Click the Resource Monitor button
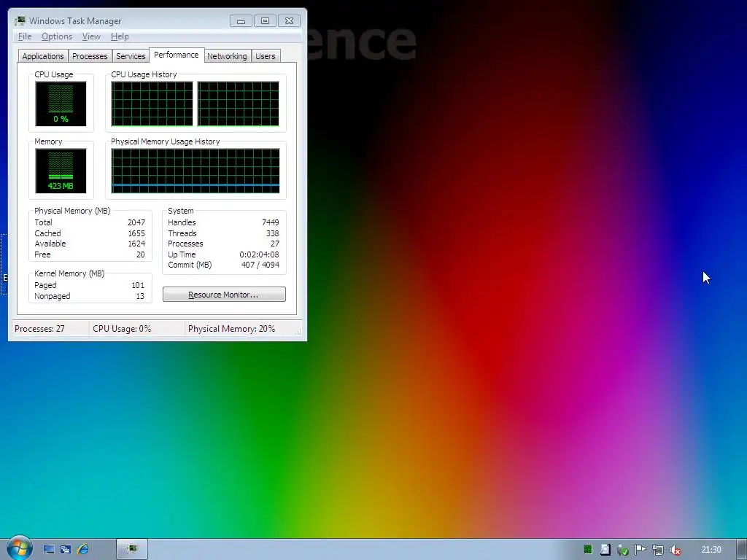This screenshot has height=560, width=747. click(x=224, y=295)
